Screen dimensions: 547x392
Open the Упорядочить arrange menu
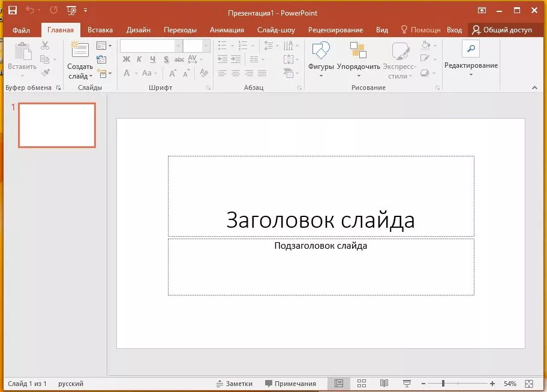(358, 60)
